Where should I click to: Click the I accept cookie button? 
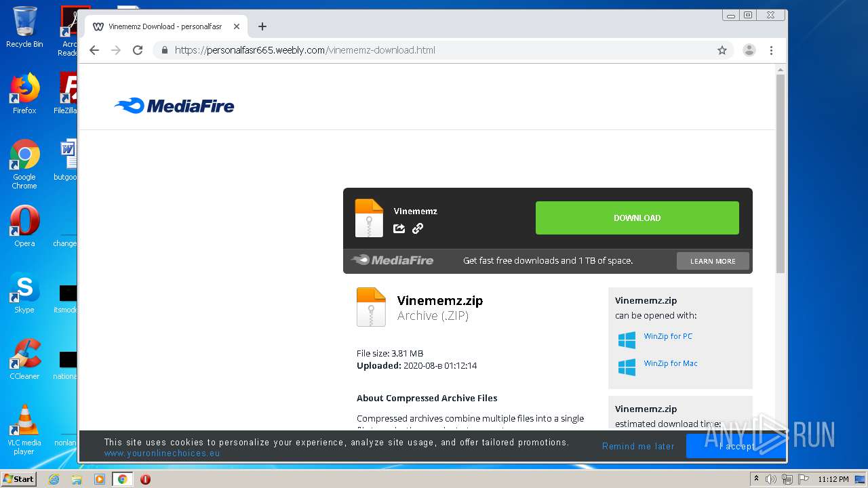click(x=736, y=446)
